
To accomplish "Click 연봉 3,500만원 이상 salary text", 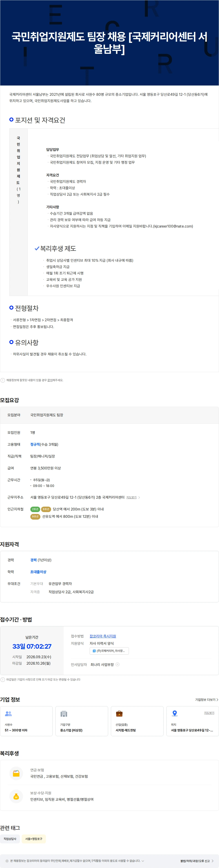I will point(45,468).
